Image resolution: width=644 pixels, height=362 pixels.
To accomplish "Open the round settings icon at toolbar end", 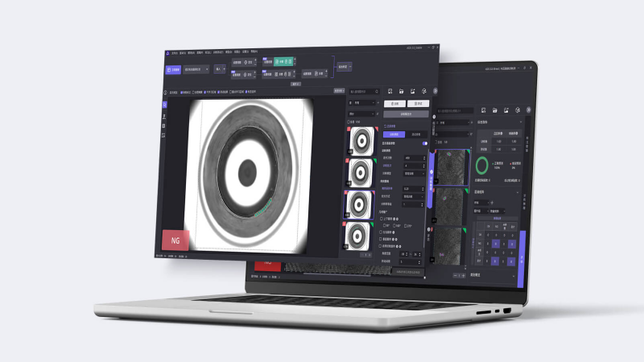I will click(436, 93).
